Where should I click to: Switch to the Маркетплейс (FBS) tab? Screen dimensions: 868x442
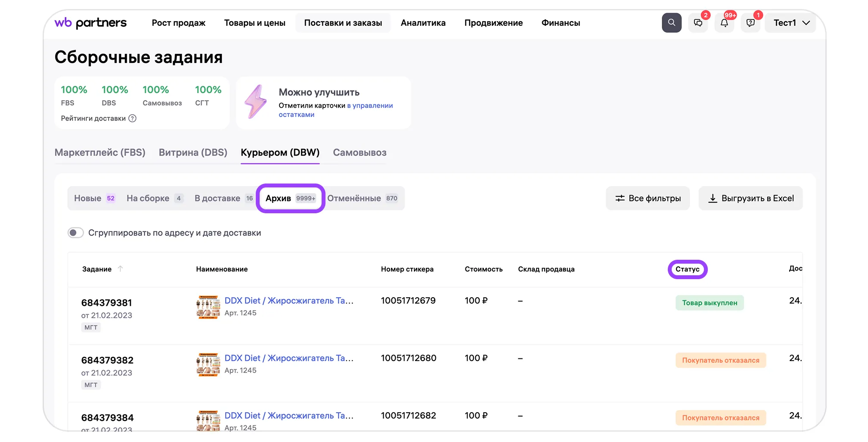click(100, 153)
